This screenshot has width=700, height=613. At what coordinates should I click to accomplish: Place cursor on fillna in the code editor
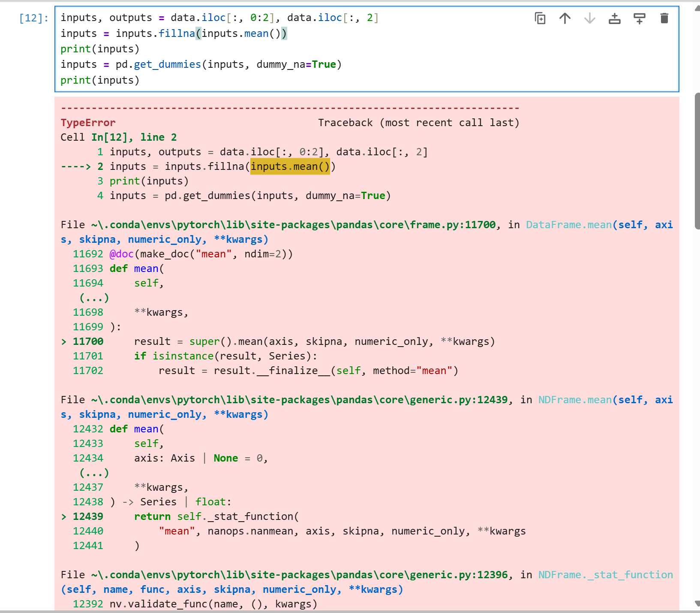click(x=177, y=33)
